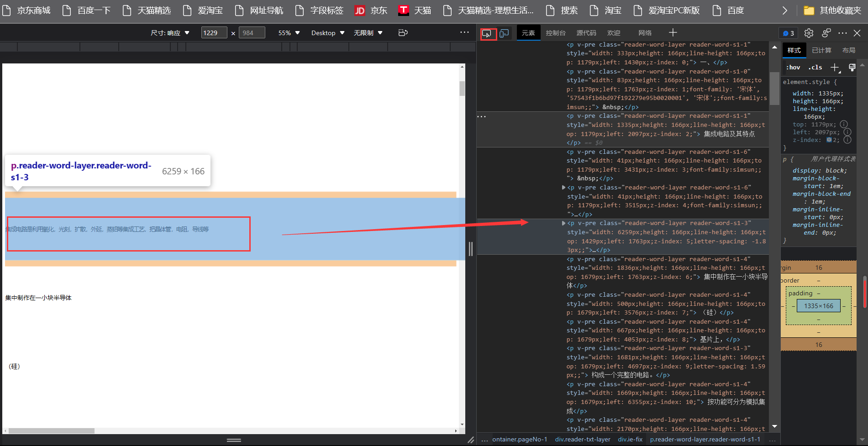Open the issues counter showing 3
The width and height of the screenshot is (868, 446).
(x=789, y=33)
